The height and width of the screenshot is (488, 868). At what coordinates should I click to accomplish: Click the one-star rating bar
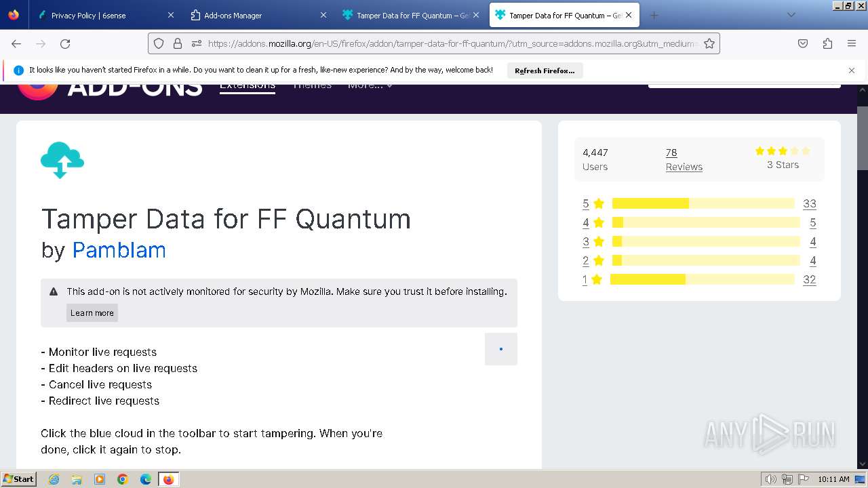[x=703, y=279]
